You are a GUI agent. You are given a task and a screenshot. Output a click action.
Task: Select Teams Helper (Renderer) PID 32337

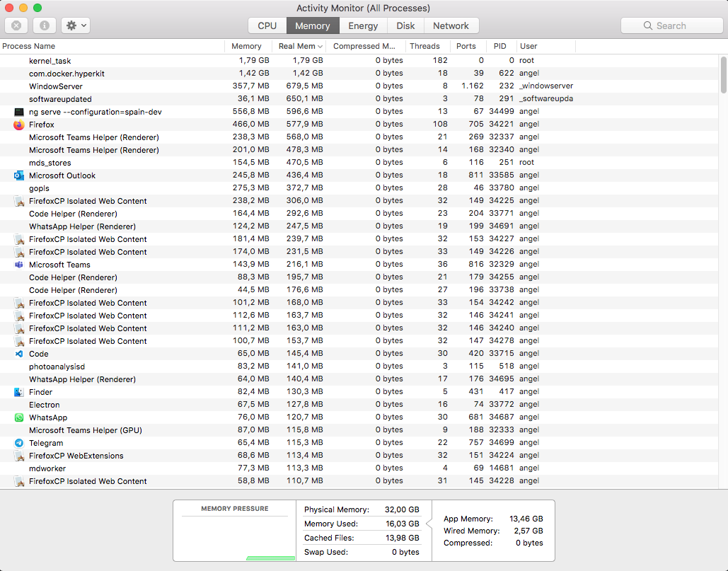coord(360,137)
